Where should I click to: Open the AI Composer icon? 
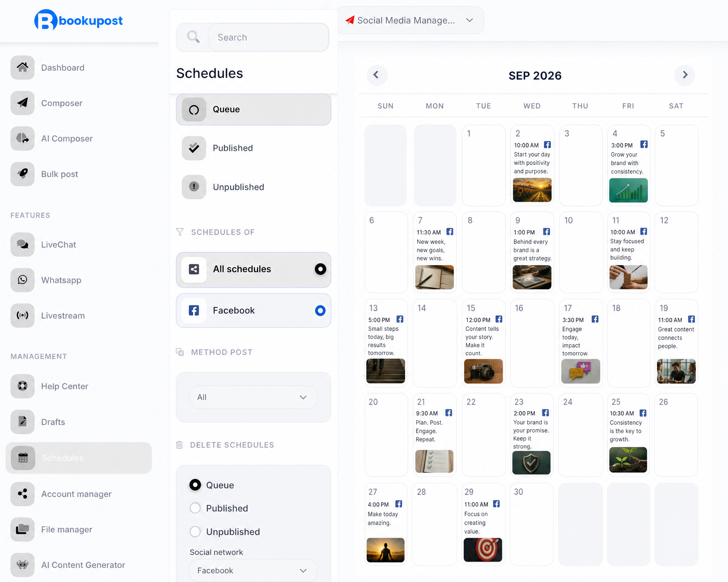point(22,138)
